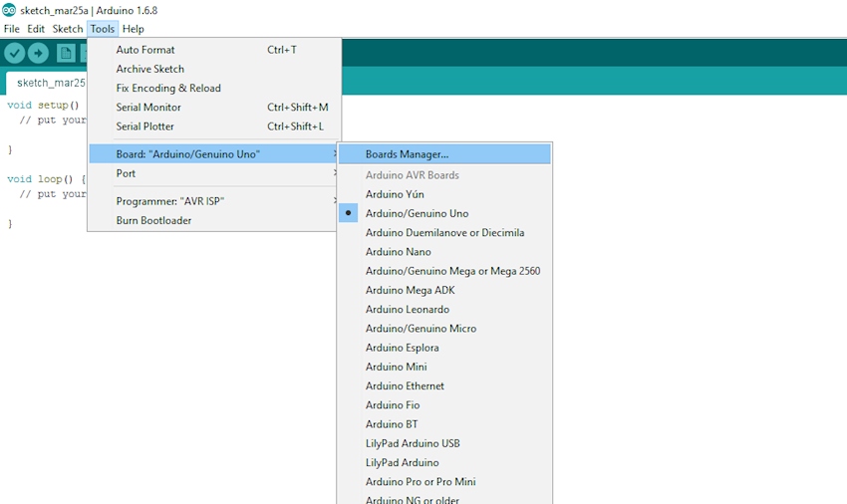Image resolution: width=847 pixels, height=504 pixels.
Task: Open the Help menu
Action: [x=133, y=29]
